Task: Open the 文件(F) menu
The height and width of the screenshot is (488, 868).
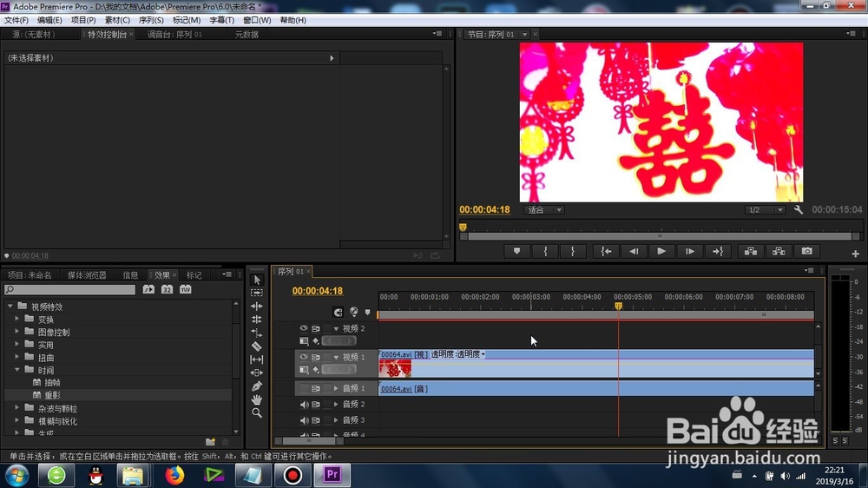Action: click(x=16, y=20)
